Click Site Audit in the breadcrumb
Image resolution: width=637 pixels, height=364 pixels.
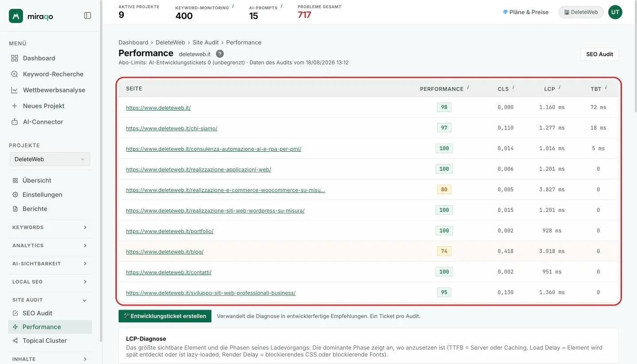[206, 42]
